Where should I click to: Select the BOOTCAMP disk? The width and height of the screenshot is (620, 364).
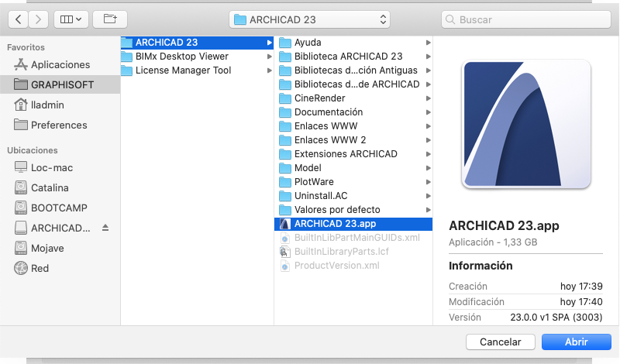pyautogui.click(x=60, y=208)
